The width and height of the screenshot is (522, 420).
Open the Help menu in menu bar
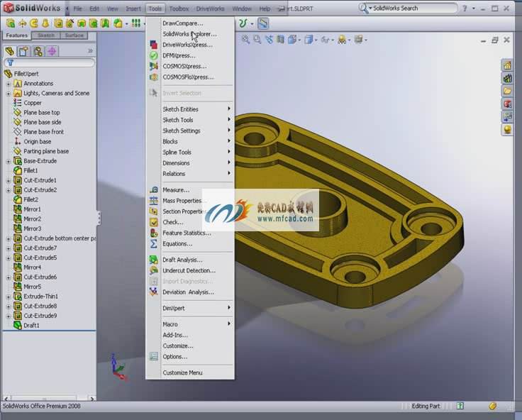[265, 9]
